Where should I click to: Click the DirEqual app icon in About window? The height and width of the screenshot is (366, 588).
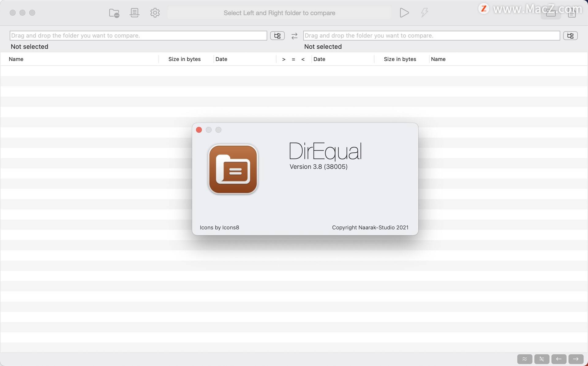pos(233,169)
